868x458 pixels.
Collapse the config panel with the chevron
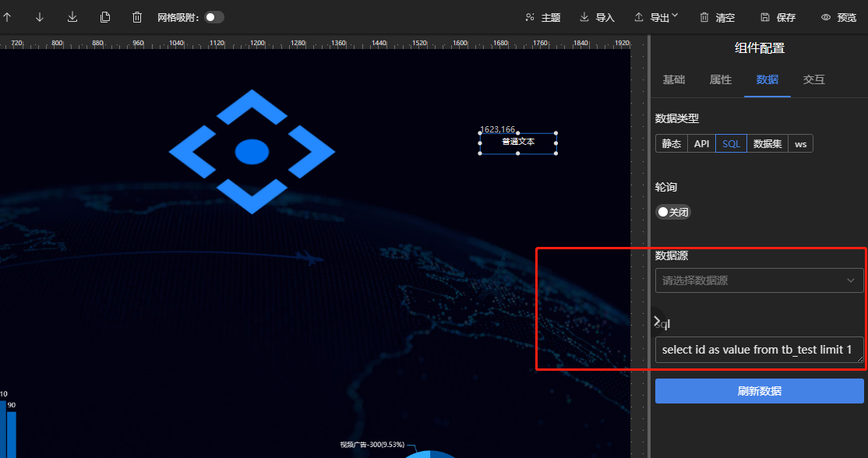657,320
